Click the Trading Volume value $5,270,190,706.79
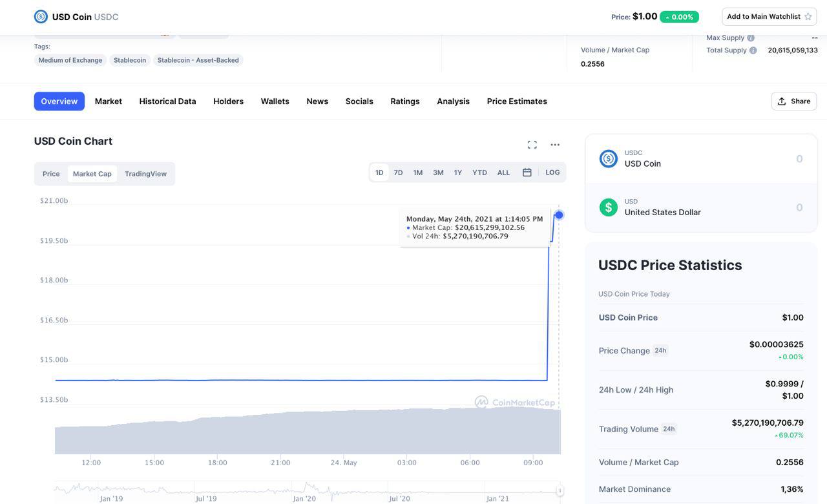 point(768,423)
